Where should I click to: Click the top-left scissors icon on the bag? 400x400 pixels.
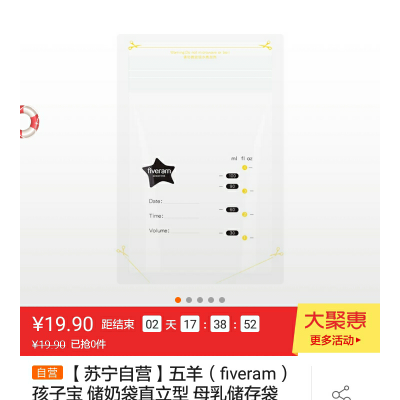[134, 45]
